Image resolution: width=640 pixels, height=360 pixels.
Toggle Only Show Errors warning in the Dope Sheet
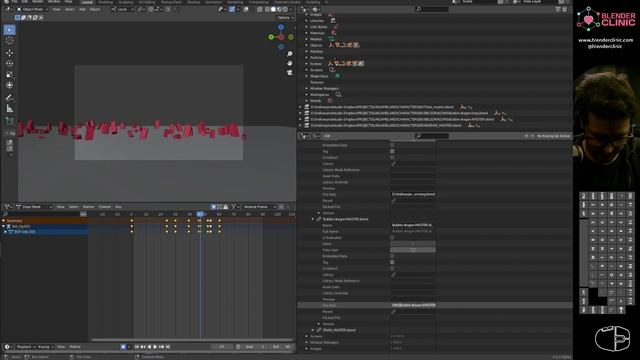point(226,207)
